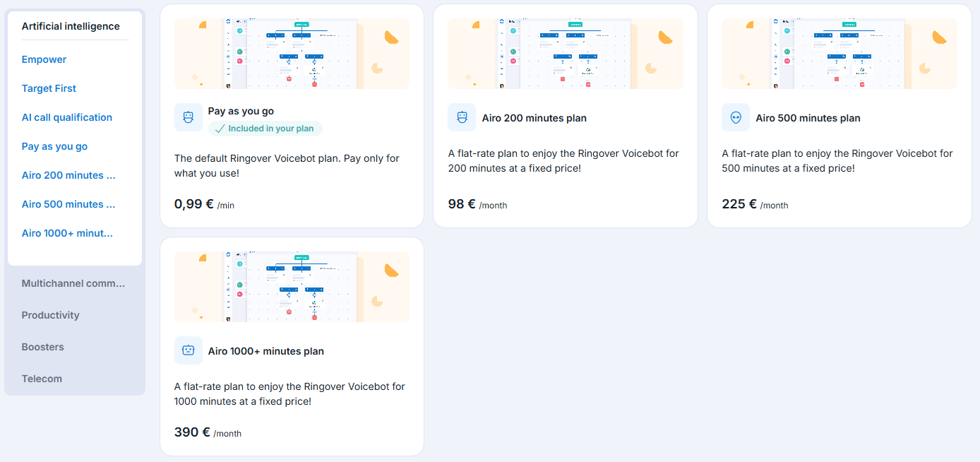Select Target First in the sidebar
Image resolution: width=980 pixels, height=462 pixels.
click(49, 88)
